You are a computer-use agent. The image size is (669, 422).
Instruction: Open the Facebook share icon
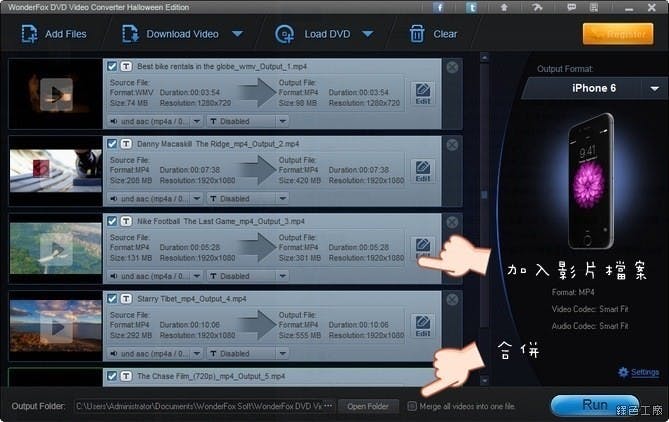pos(438,7)
